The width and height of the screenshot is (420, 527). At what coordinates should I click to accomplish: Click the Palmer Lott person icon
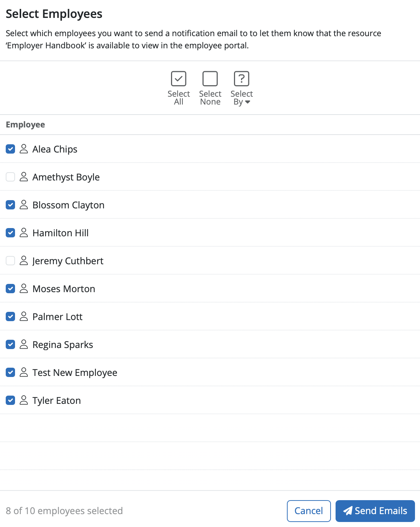click(x=24, y=316)
